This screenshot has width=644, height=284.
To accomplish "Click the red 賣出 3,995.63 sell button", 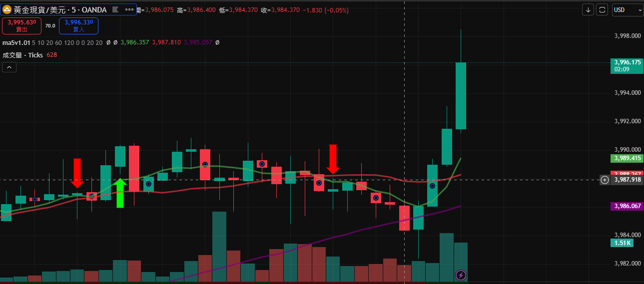I will 21,25.
